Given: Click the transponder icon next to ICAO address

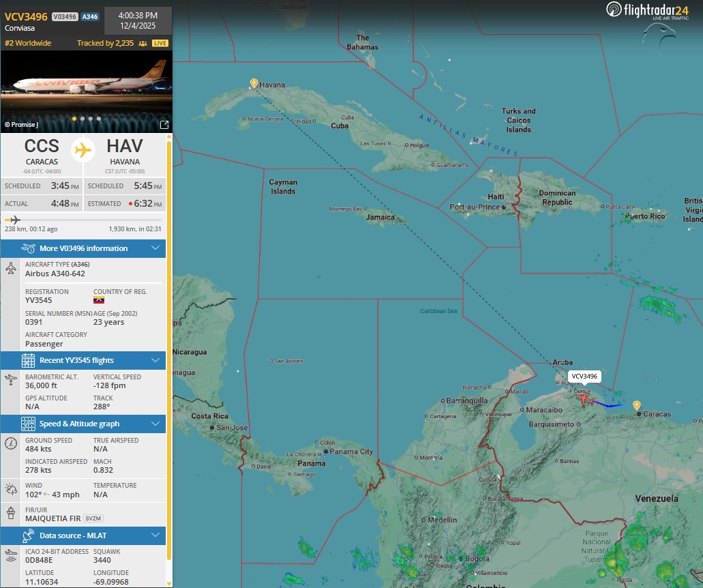Looking at the screenshot, I should pos(11,555).
